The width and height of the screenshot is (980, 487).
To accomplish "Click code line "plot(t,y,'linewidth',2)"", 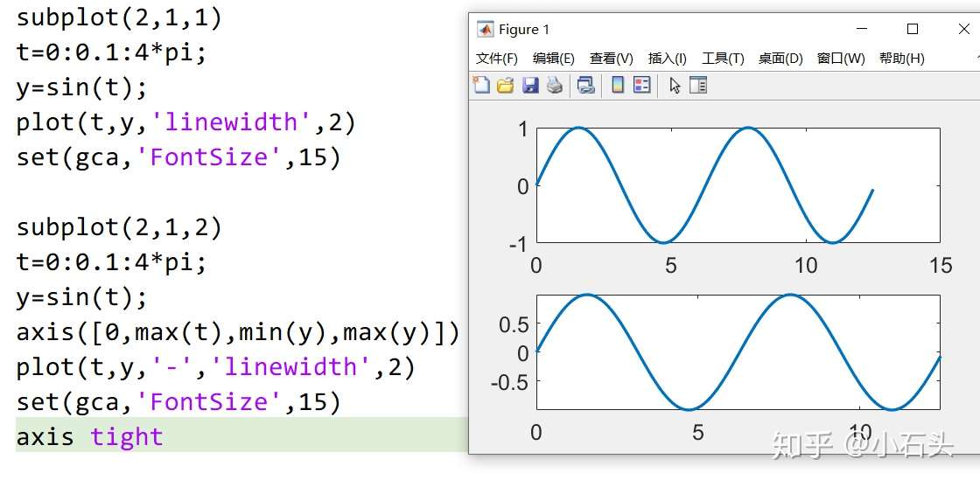I will point(185,122).
